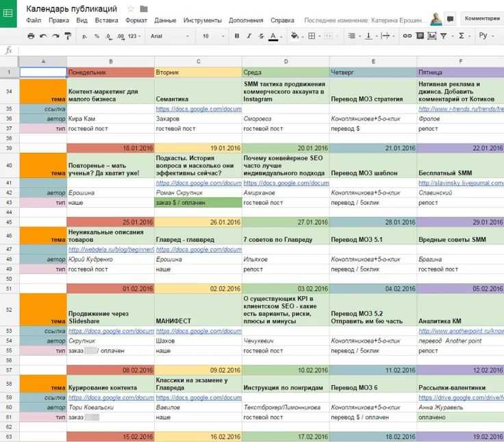
Task: Click the Комментарии button
Action: coord(482,19)
